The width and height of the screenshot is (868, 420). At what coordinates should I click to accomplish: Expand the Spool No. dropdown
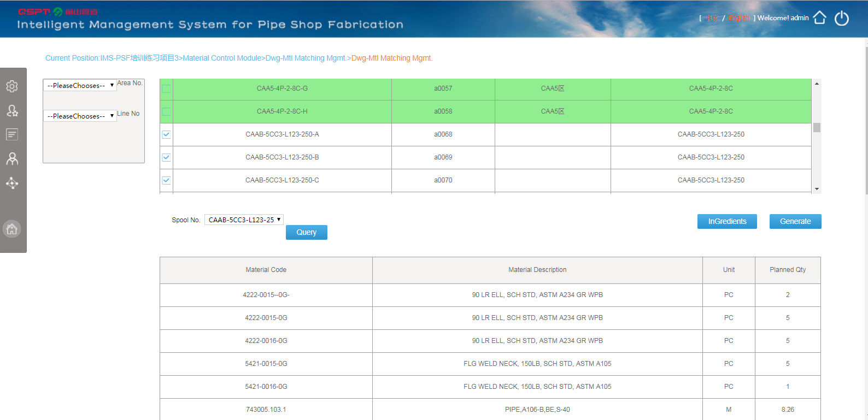(244, 220)
